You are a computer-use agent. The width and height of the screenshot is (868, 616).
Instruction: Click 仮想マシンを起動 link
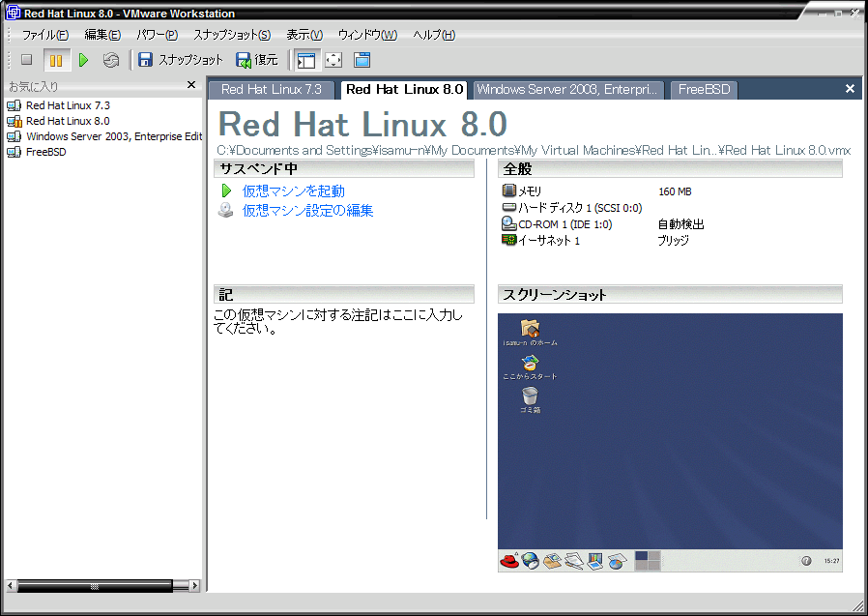[x=294, y=191]
